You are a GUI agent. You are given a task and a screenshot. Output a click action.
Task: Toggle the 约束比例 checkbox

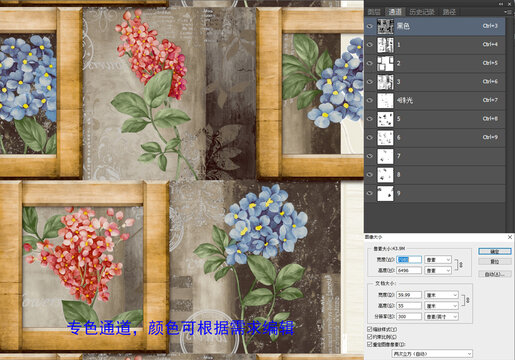tap(369, 337)
